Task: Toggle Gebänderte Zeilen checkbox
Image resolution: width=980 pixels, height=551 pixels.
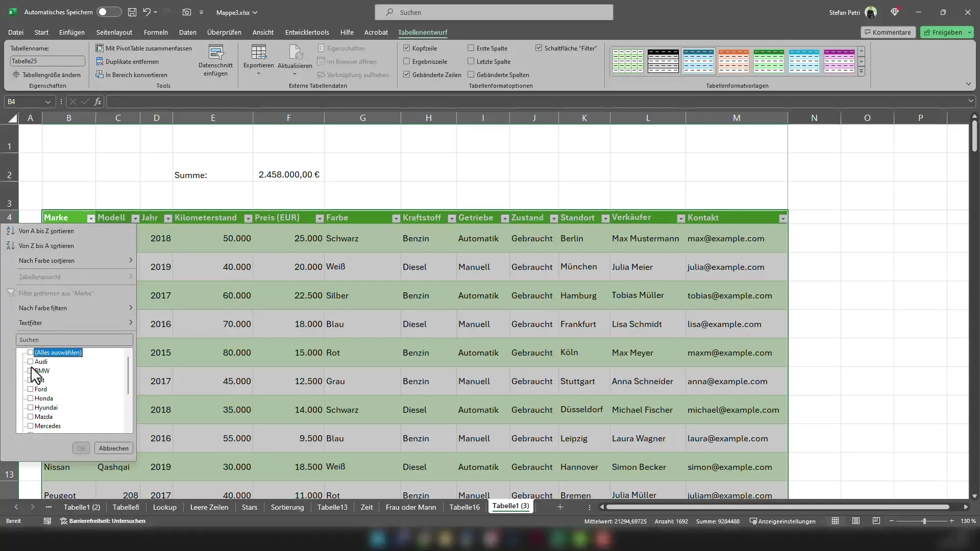Action: pyautogui.click(x=407, y=74)
